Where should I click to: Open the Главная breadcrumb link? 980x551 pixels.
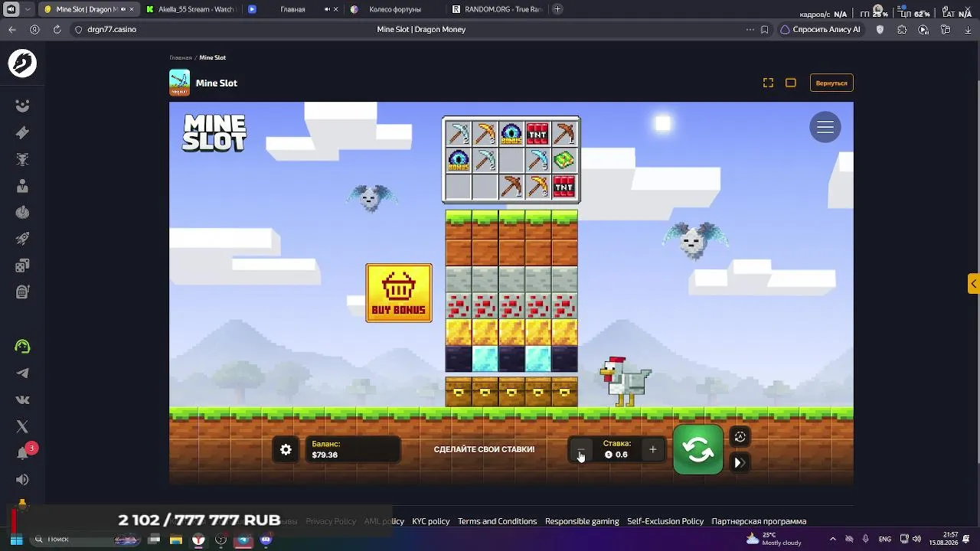click(181, 57)
